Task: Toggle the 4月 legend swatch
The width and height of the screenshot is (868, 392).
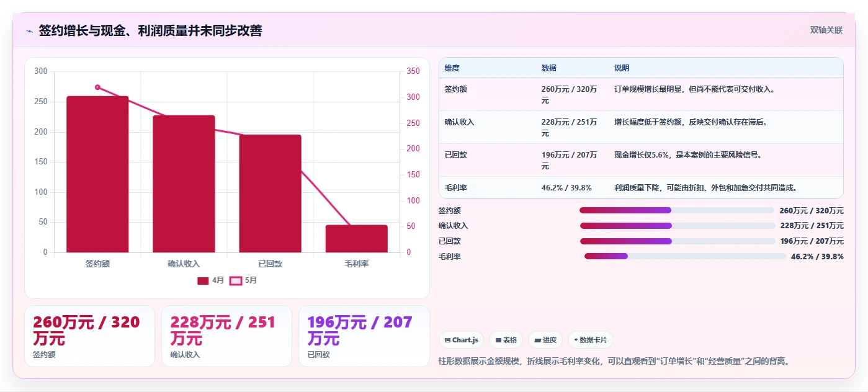Action: coord(203,280)
